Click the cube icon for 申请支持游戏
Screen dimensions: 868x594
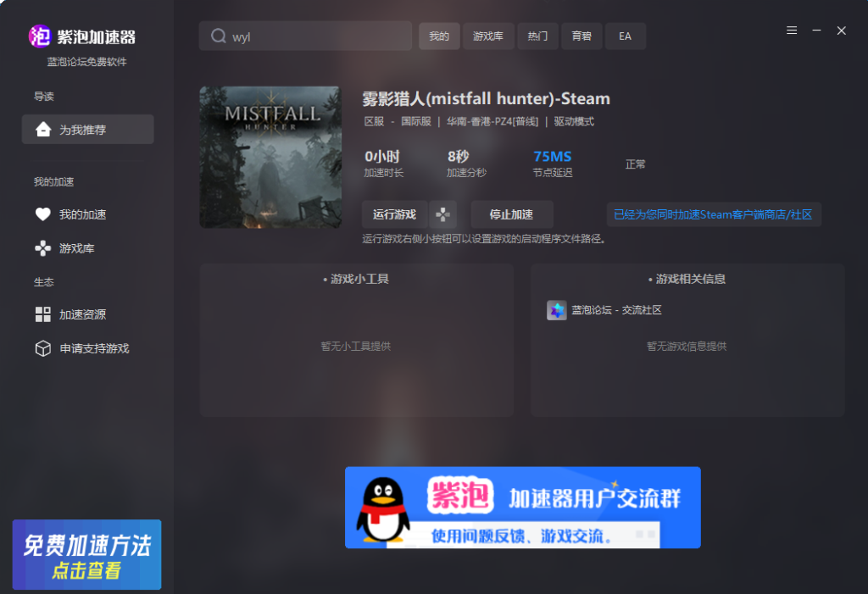(43, 348)
